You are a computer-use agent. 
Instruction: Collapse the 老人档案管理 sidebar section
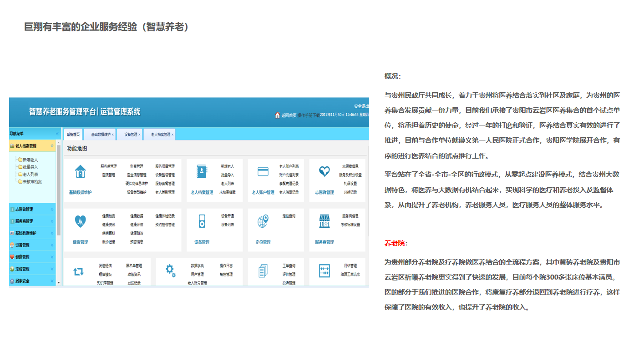pyautogui.click(x=52, y=146)
